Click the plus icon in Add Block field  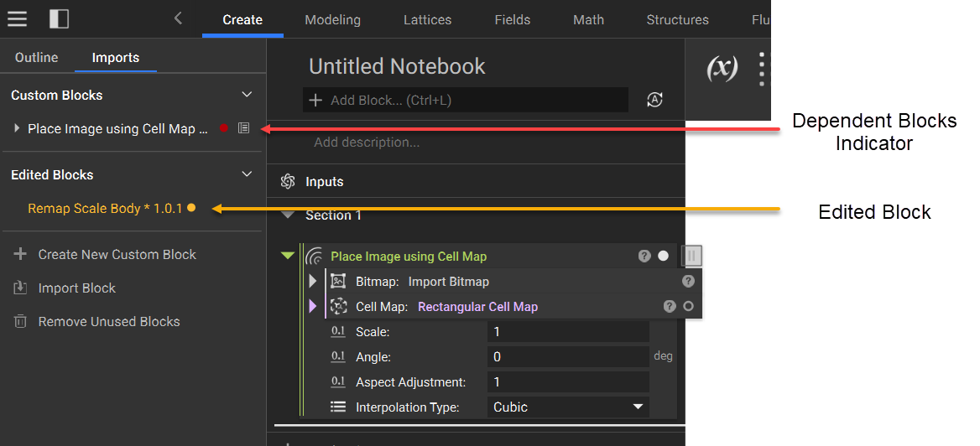click(x=315, y=100)
